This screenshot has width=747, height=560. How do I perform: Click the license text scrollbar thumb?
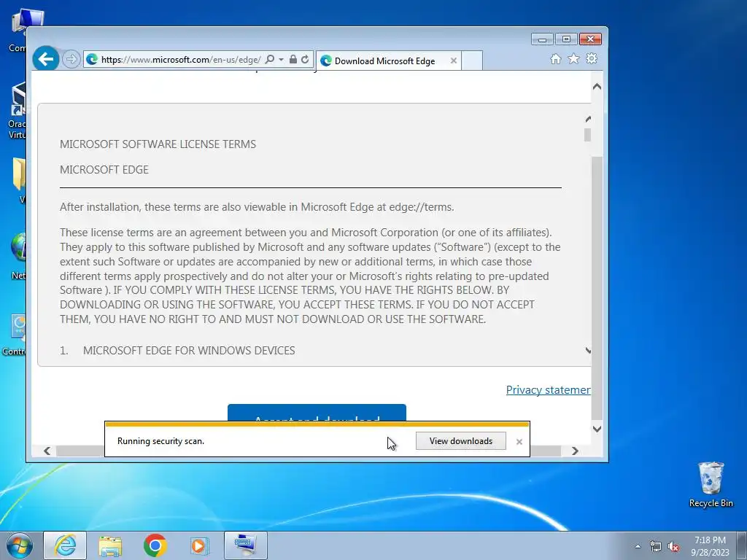pyautogui.click(x=587, y=135)
